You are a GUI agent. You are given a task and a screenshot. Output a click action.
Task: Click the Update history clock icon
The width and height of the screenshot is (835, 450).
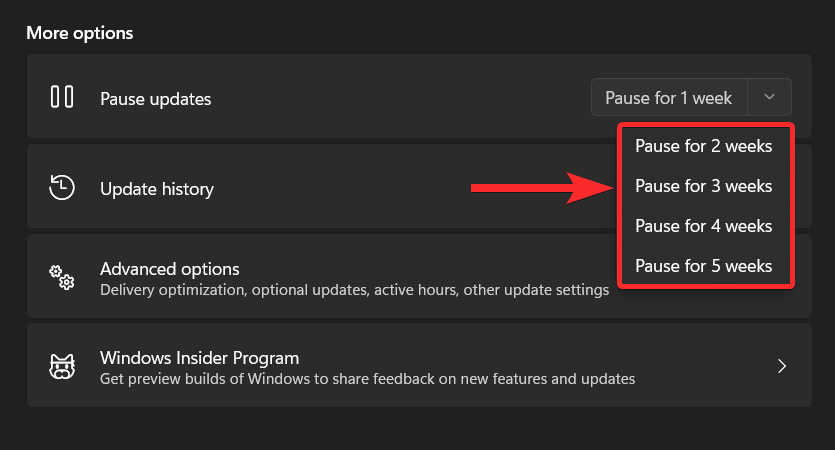click(62, 187)
